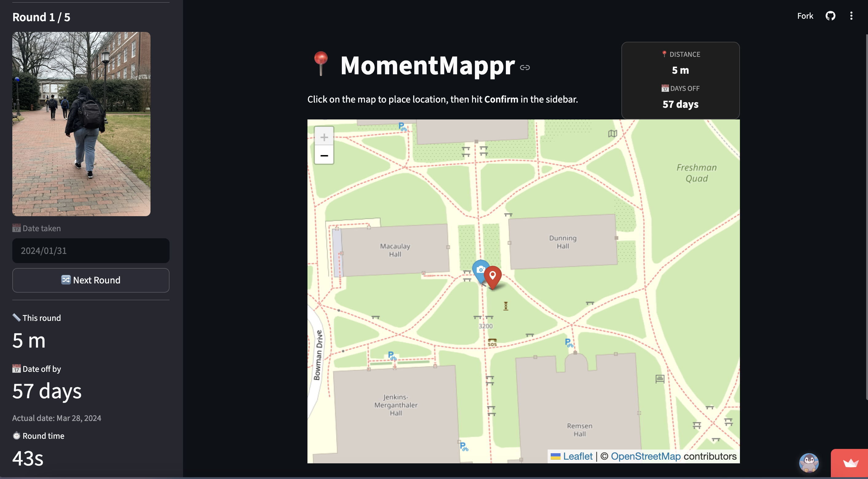Open the OpenStreetMap attribution link
Viewport: 868px width, 479px height.
[x=646, y=456]
